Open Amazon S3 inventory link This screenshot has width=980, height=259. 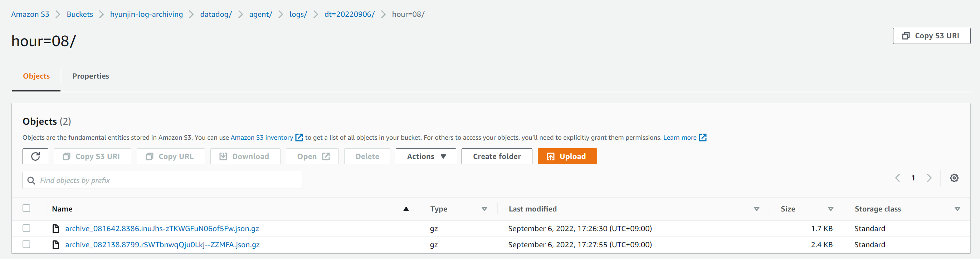click(x=262, y=138)
